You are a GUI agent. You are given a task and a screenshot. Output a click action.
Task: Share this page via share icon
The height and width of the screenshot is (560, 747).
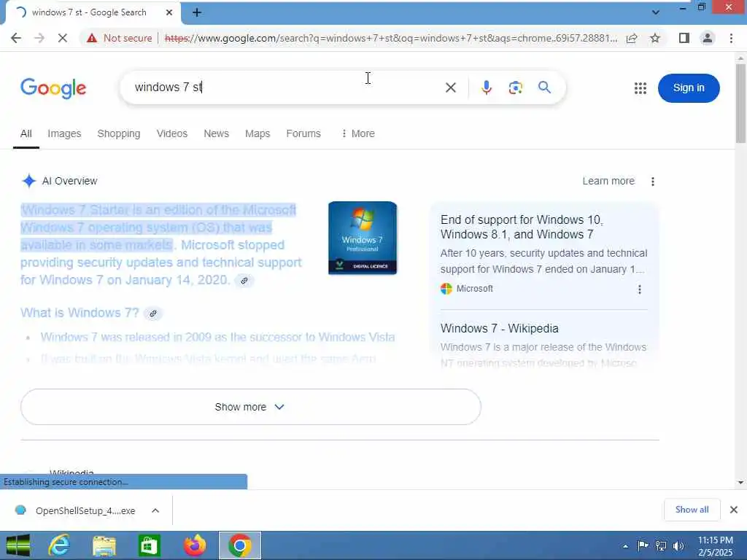coord(632,38)
